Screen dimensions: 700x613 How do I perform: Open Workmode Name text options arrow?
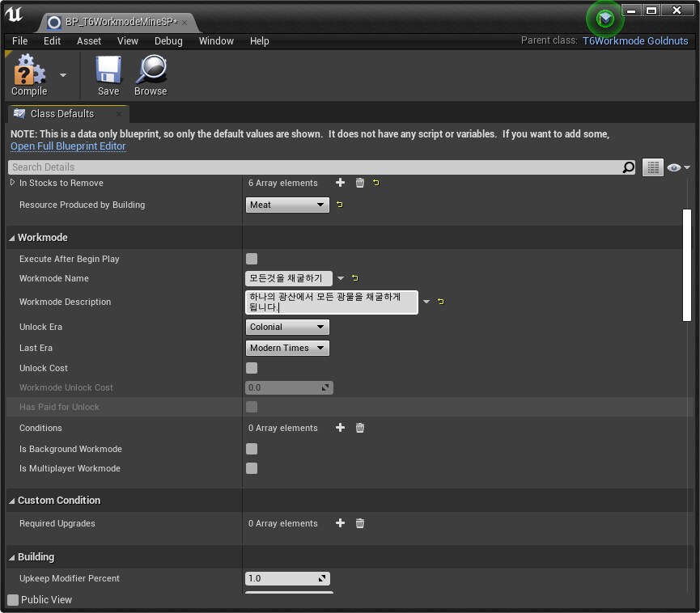[x=341, y=278]
